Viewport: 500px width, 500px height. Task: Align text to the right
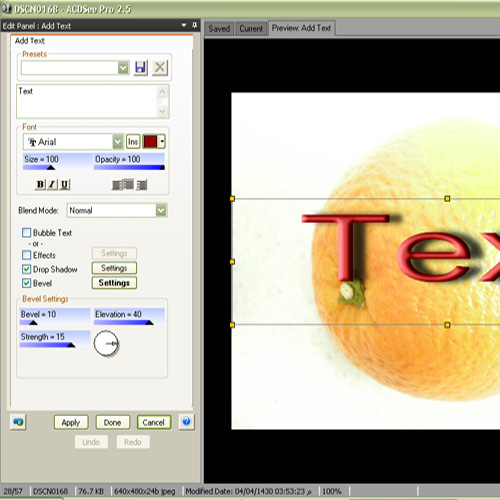point(142,185)
